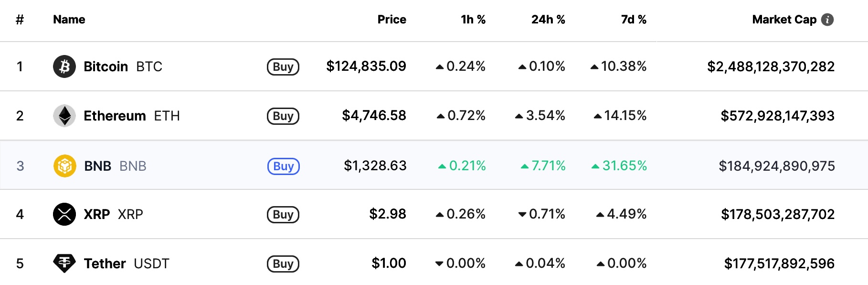Sort the table by Price column

392,20
